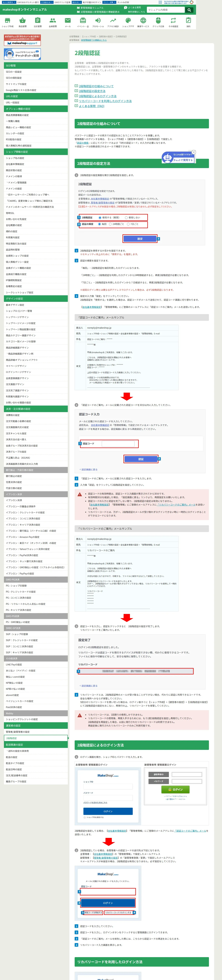Click 設定画面に戻る under 認証 button
The height and width of the screenshot is (980, 222).
88,469
